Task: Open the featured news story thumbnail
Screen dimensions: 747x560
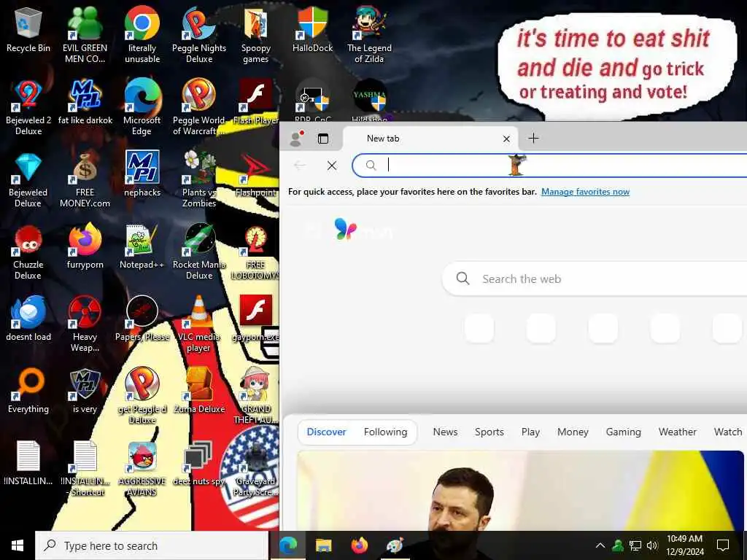Action: pyautogui.click(x=520, y=491)
